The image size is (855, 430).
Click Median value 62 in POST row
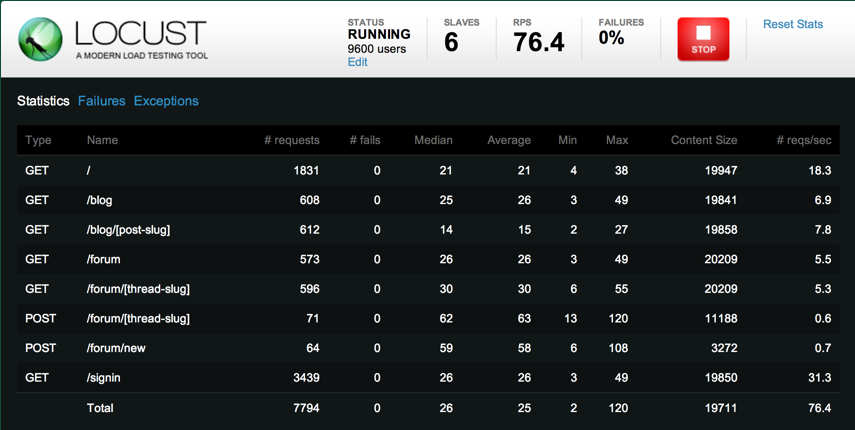point(446,318)
